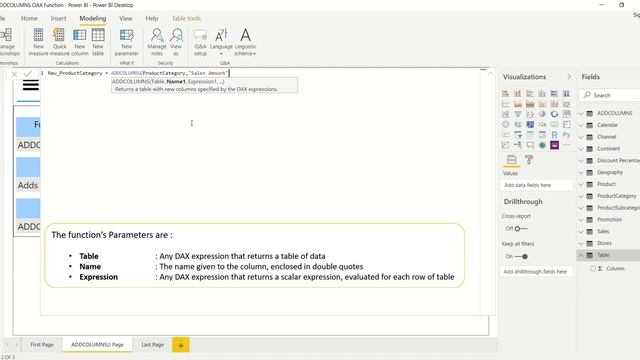Expand the formula bar with the chevron
This screenshot has height=360, width=640.
tap(491, 74)
